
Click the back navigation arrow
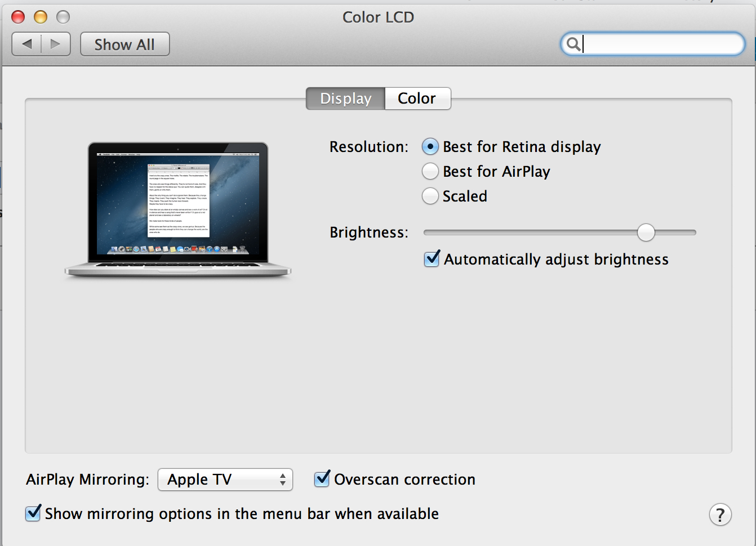pyautogui.click(x=27, y=43)
